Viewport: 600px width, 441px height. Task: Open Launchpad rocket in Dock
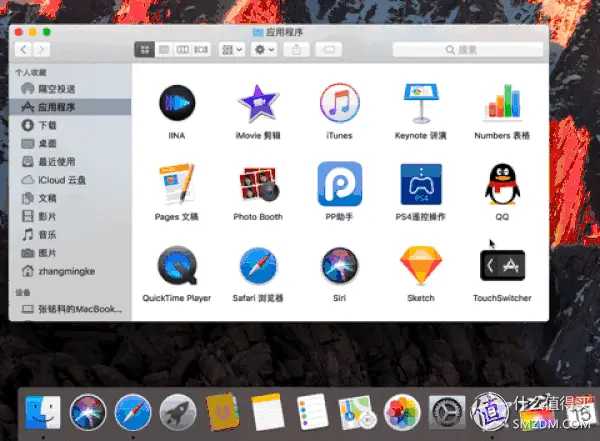178,413
